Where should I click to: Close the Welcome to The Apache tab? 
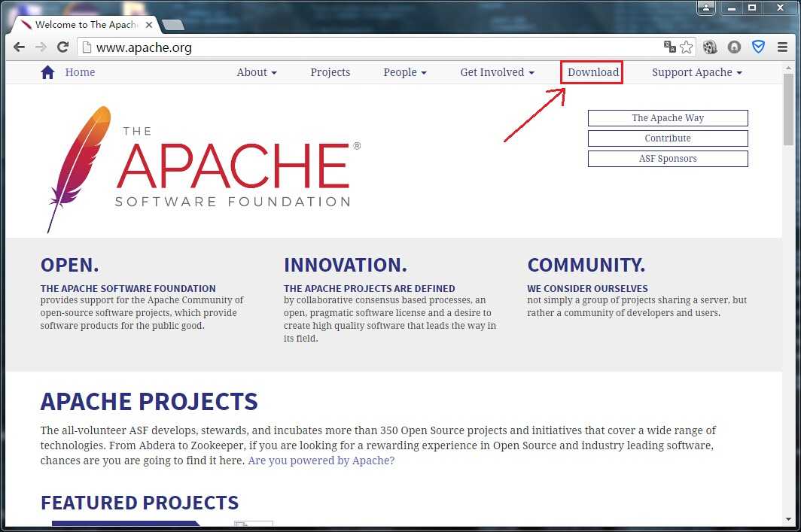148,25
